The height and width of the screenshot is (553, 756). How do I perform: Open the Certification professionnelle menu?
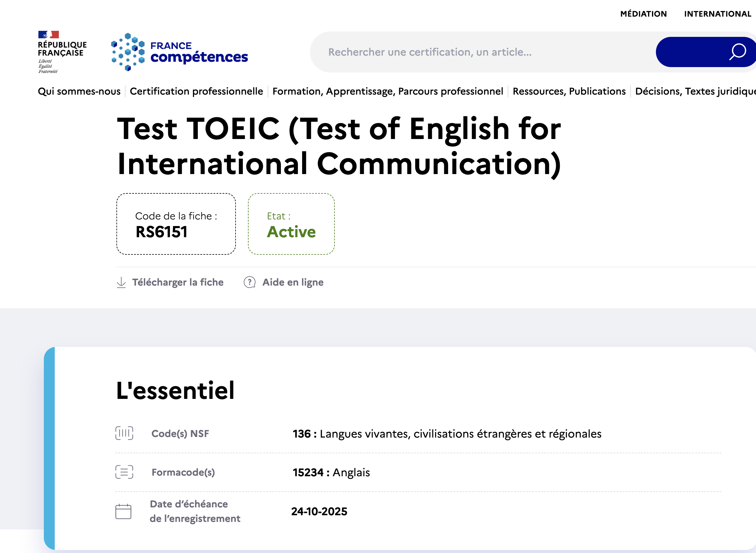(x=196, y=91)
